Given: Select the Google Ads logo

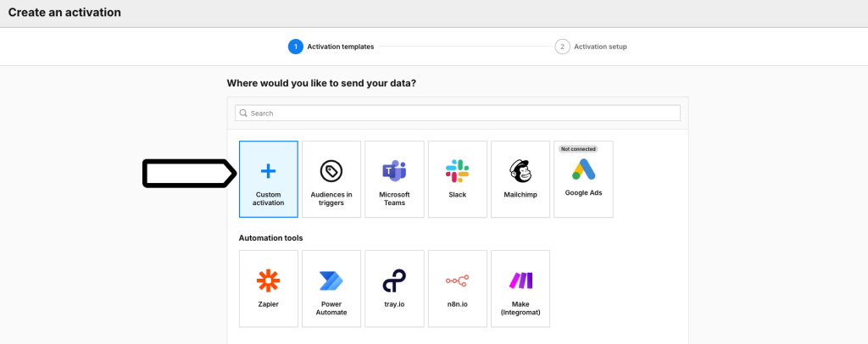Looking at the screenshot, I should (x=583, y=169).
